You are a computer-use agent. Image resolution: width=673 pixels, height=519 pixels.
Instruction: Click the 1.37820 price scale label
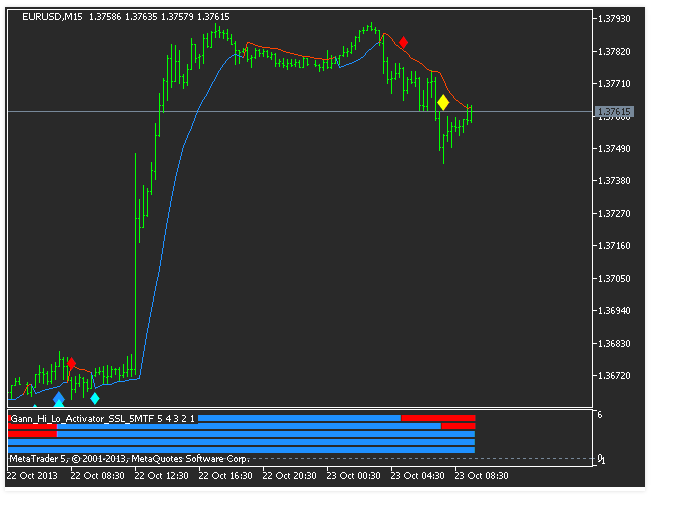614,52
